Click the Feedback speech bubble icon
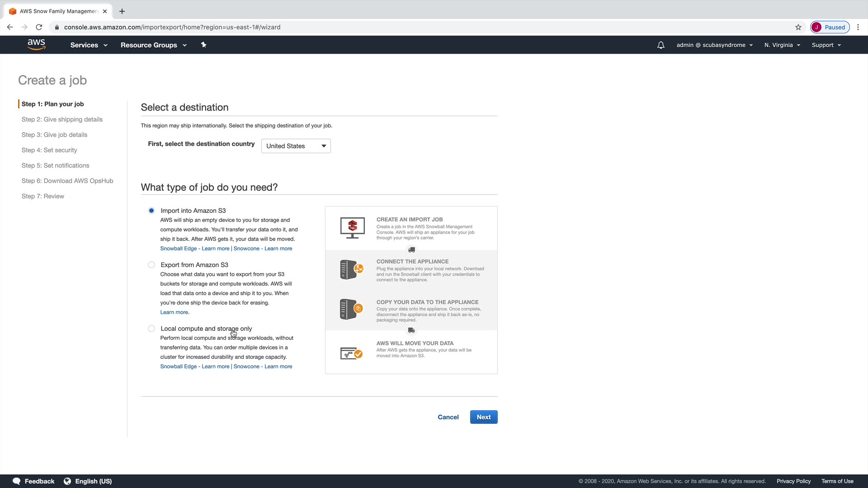Viewport: 868px width, 488px height. click(x=17, y=481)
